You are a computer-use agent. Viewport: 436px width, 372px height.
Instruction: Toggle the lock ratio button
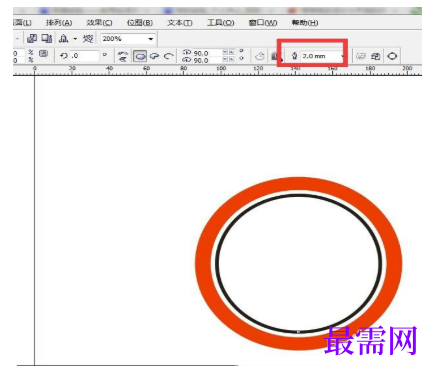[x=43, y=54]
